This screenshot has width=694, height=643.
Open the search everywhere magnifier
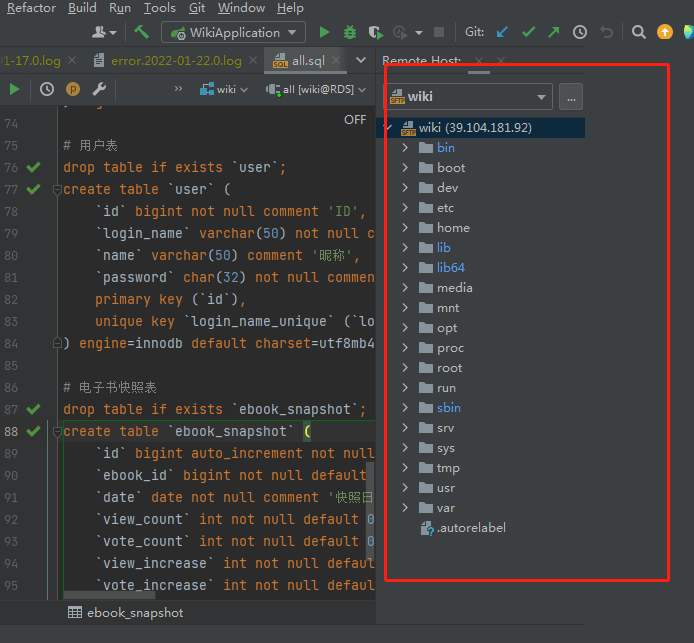tap(639, 32)
